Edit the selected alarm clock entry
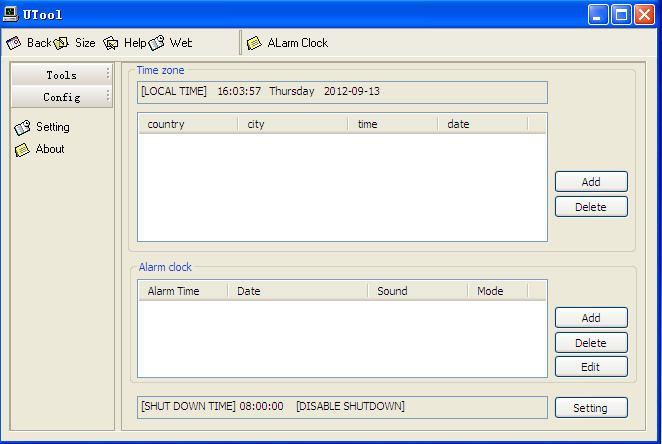This screenshot has width=662, height=444. click(x=591, y=367)
